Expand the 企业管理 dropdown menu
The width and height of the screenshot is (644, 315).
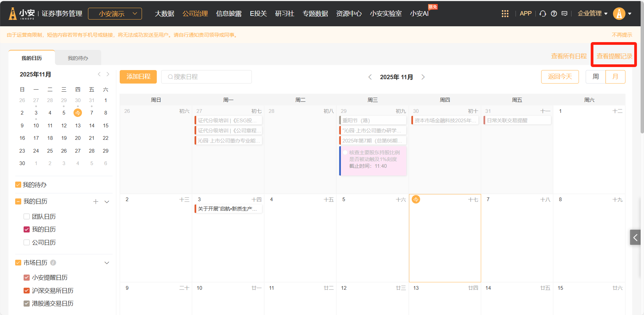[x=592, y=13]
